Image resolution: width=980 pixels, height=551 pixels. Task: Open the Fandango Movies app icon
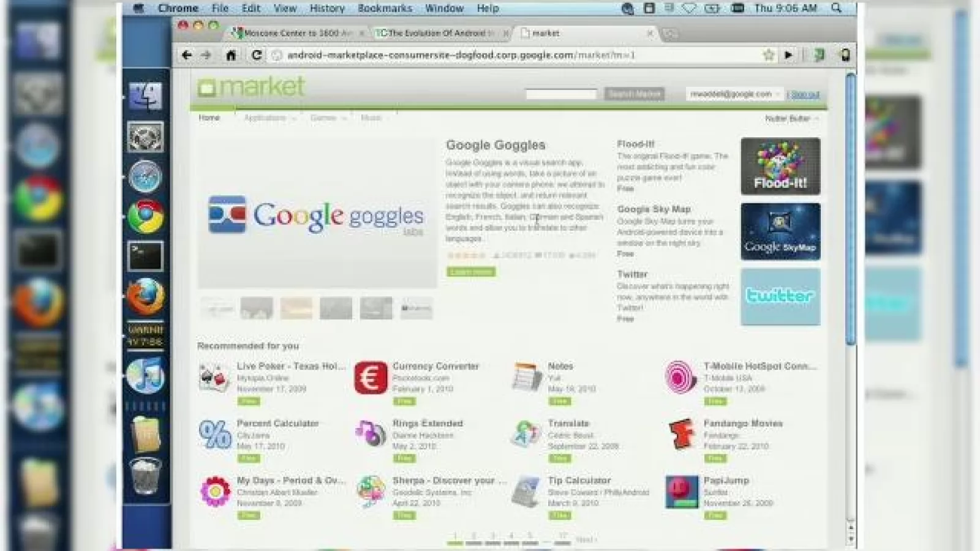click(681, 434)
